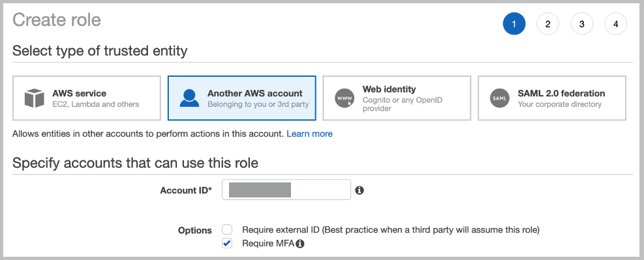The height and width of the screenshot is (260, 644).
Task: Choose SAML 2.0 federation entity card
Action: tap(552, 98)
